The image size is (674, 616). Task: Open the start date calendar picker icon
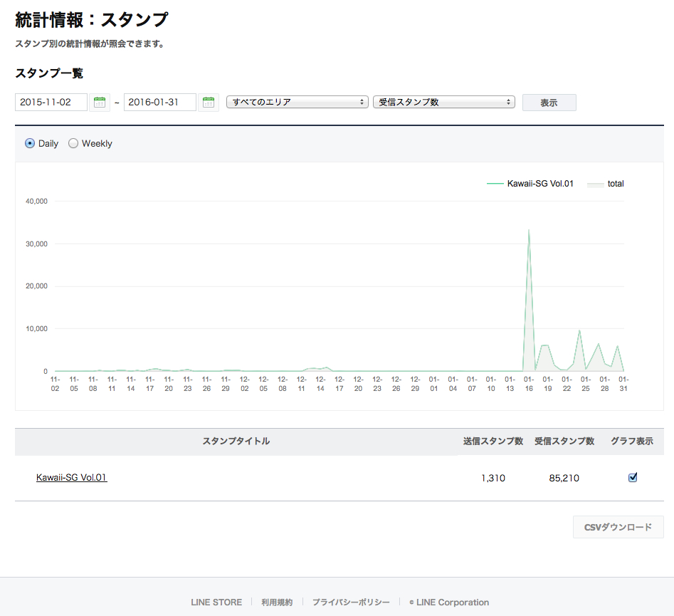click(100, 103)
